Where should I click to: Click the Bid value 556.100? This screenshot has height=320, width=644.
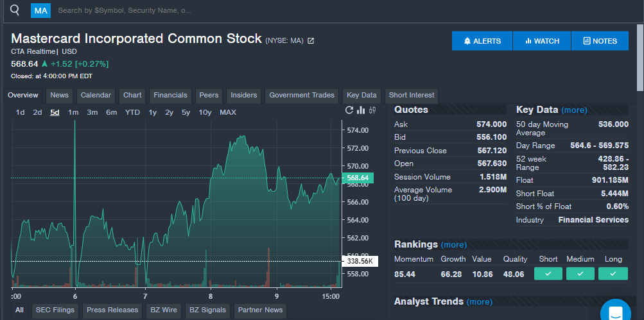[x=491, y=137]
